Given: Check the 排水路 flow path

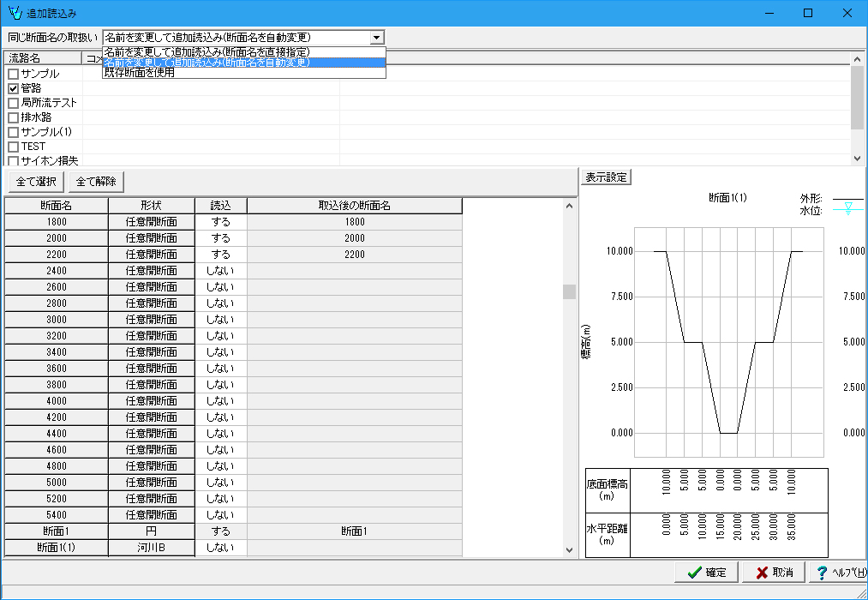Looking at the screenshot, I should [x=14, y=118].
